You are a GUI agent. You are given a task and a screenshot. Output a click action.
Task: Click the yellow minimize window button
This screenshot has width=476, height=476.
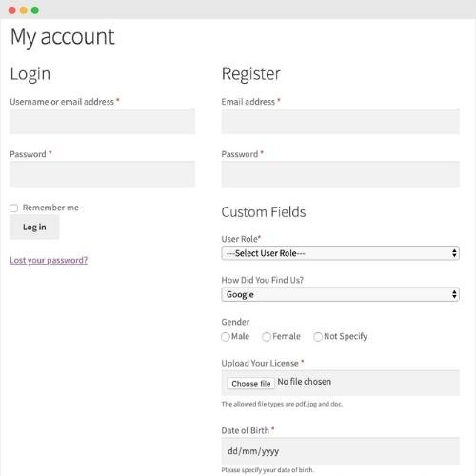point(24,10)
